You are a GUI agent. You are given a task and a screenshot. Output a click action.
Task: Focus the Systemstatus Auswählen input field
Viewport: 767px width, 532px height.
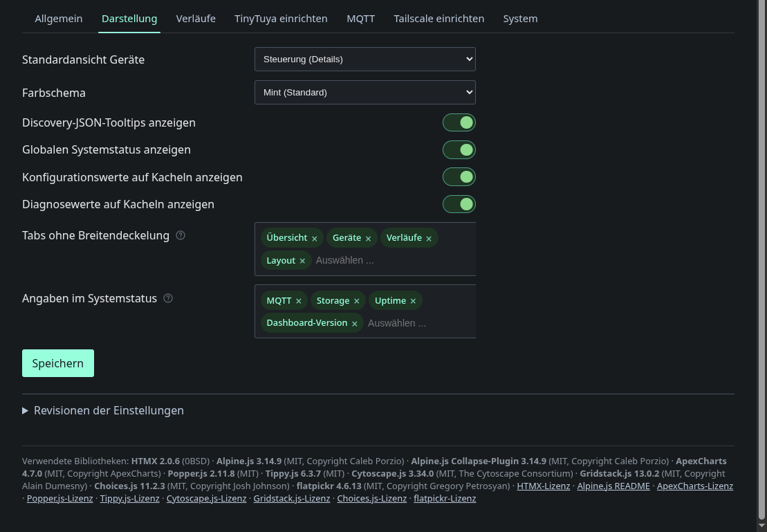[x=397, y=323]
